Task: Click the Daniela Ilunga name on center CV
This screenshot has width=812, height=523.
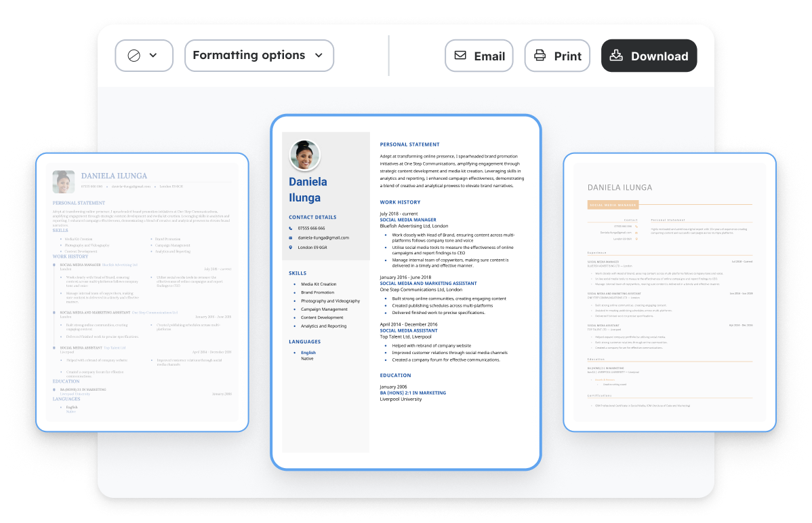Action: click(308, 190)
